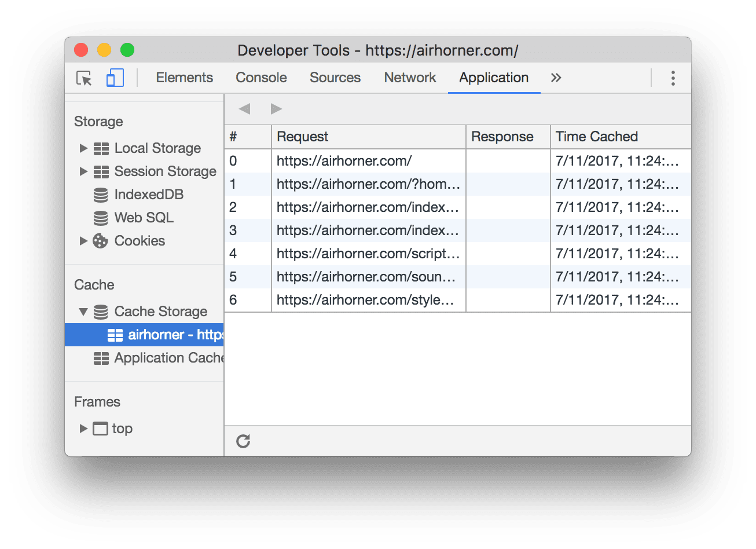The height and width of the screenshot is (549, 756).
Task: Expand the top frame under Frames
Action: tap(83, 429)
